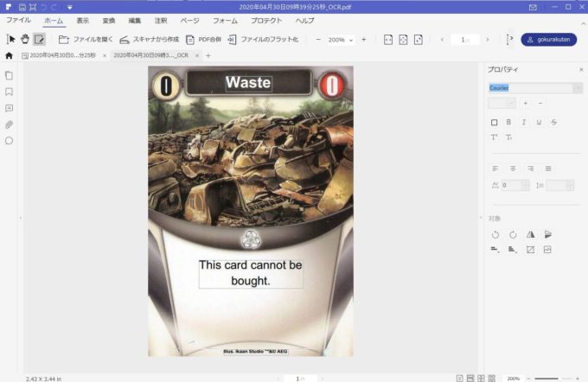
Task: Open the bookmarks sidebar panel
Action: point(9,92)
